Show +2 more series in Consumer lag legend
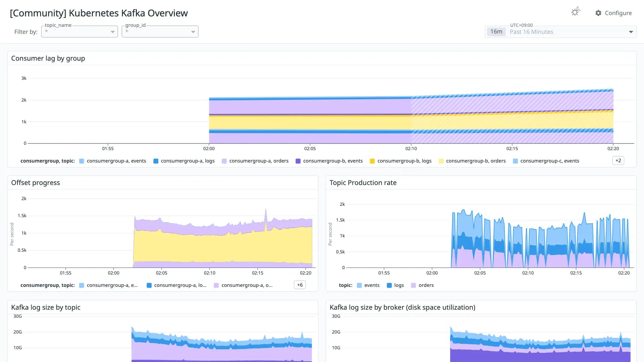This screenshot has width=644, height=362. (x=618, y=161)
